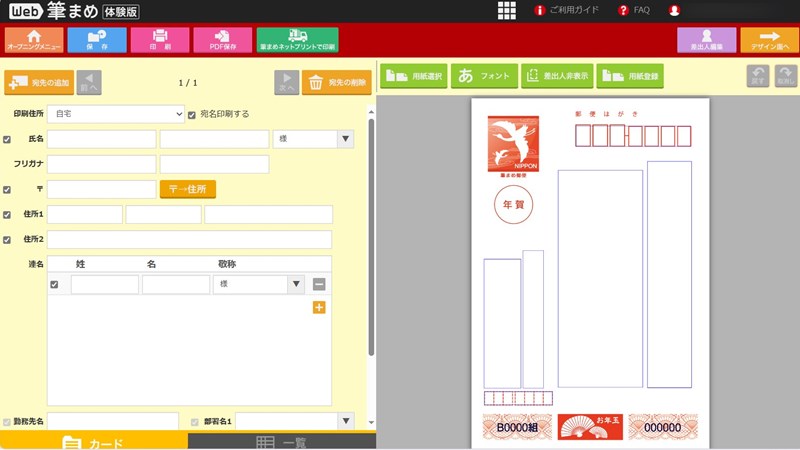Screen dimensions: 800x450
Task: Click first 住所1 field
Action: (85, 214)
